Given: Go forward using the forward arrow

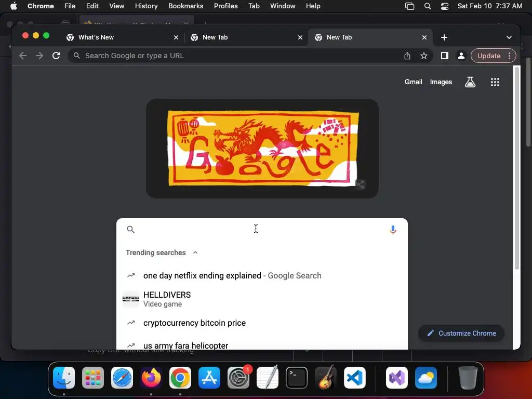Looking at the screenshot, I should point(39,56).
